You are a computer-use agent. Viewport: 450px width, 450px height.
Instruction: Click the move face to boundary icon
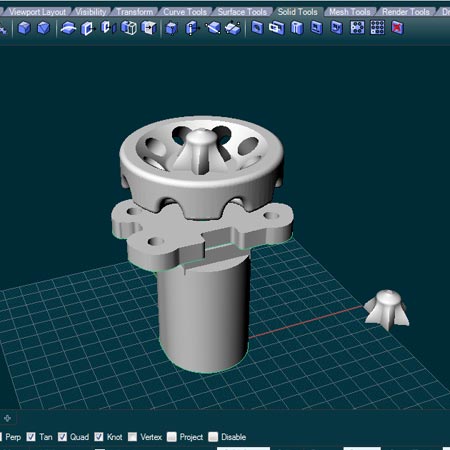coord(108,28)
